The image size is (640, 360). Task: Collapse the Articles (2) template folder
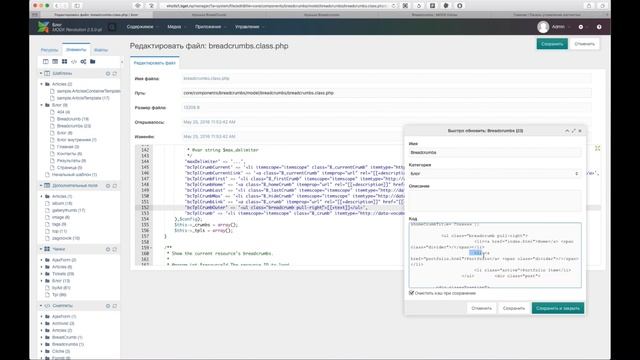pos(42,84)
